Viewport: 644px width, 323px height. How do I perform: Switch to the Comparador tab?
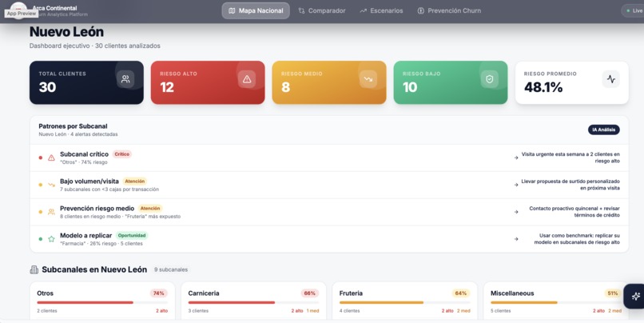click(322, 10)
